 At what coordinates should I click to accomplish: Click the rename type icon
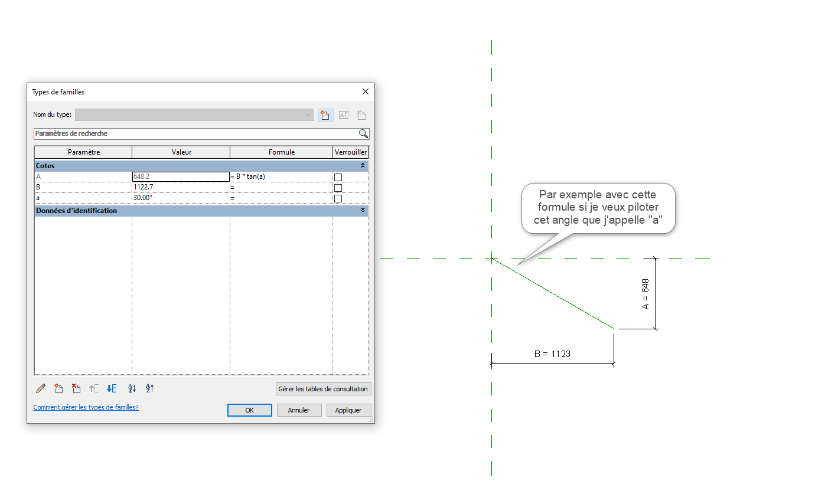tap(344, 115)
